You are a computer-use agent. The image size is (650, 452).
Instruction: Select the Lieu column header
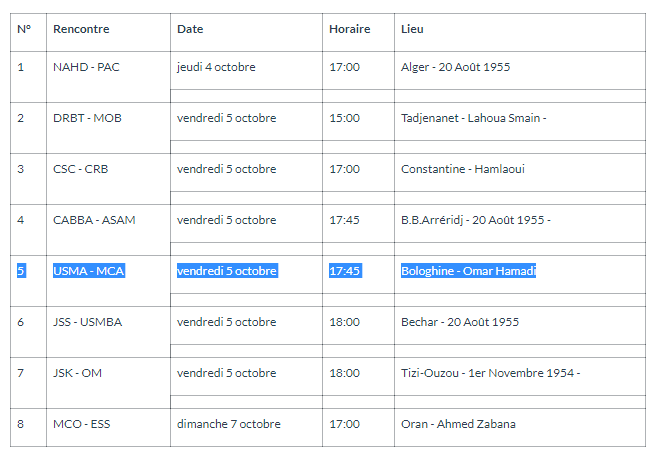pyautogui.click(x=412, y=29)
